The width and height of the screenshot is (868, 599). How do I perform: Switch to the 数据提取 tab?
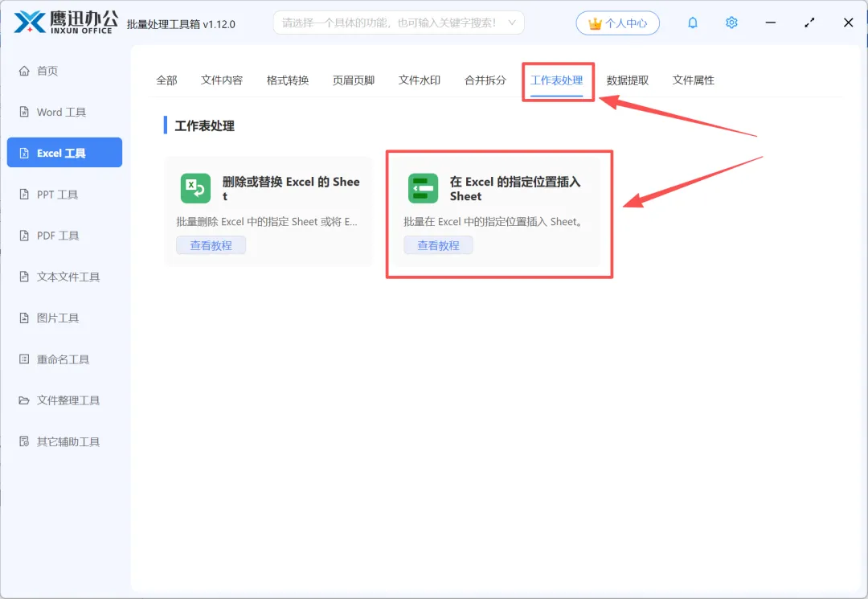tap(627, 81)
